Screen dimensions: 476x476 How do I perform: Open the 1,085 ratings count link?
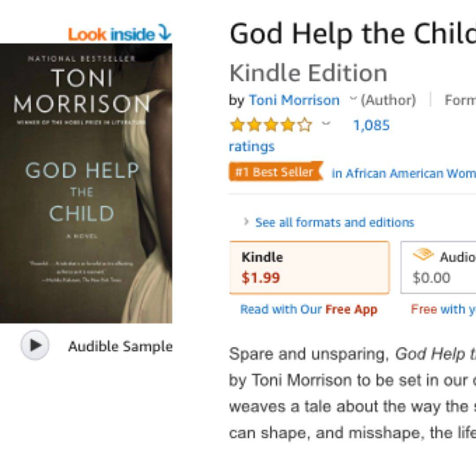pyautogui.click(x=371, y=126)
